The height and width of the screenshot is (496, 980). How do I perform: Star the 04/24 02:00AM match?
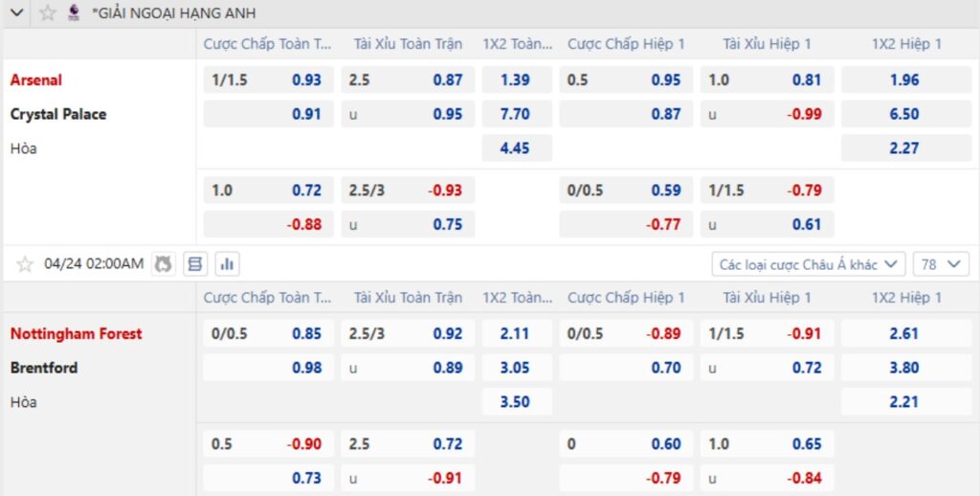coord(25,264)
